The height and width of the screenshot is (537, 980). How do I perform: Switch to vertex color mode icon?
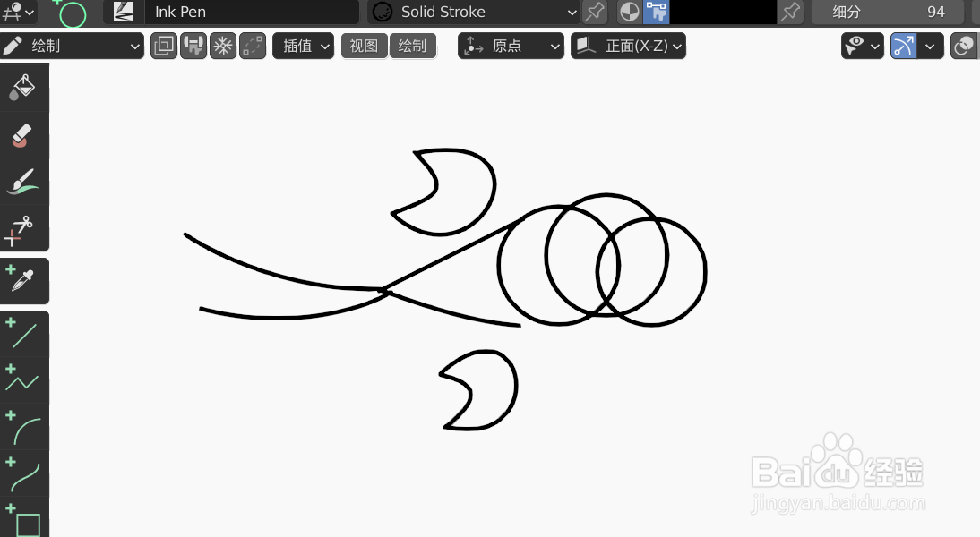click(x=657, y=12)
